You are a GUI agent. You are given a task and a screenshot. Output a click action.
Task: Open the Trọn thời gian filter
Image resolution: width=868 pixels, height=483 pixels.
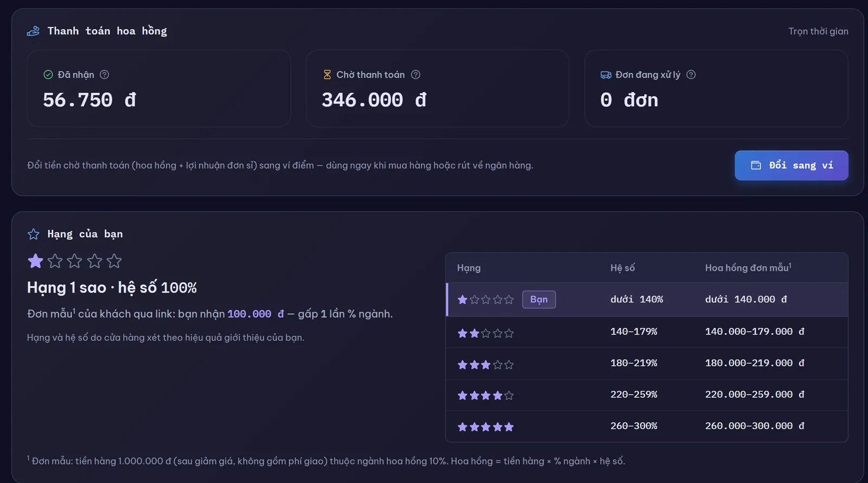[x=818, y=31]
